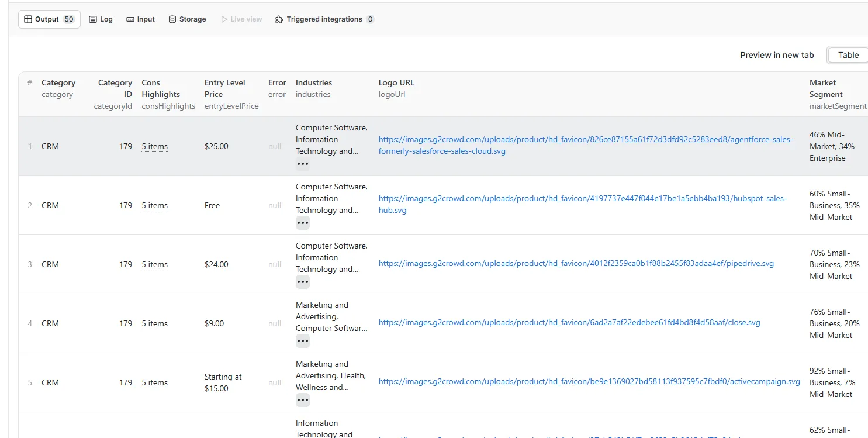Screen dimensions: 868x438
Task: Open the activecampaign.svg logo URL
Action: click(589, 382)
